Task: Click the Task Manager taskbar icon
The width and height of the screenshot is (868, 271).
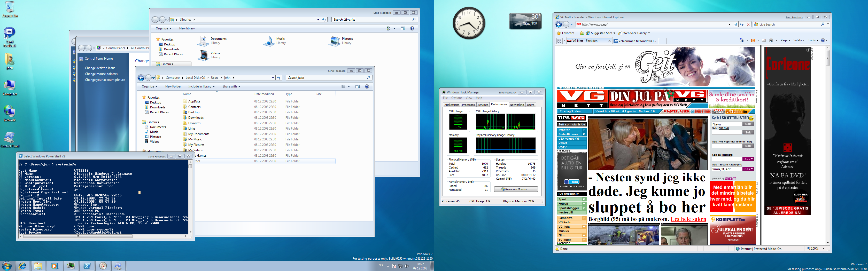Action: coord(71,266)
